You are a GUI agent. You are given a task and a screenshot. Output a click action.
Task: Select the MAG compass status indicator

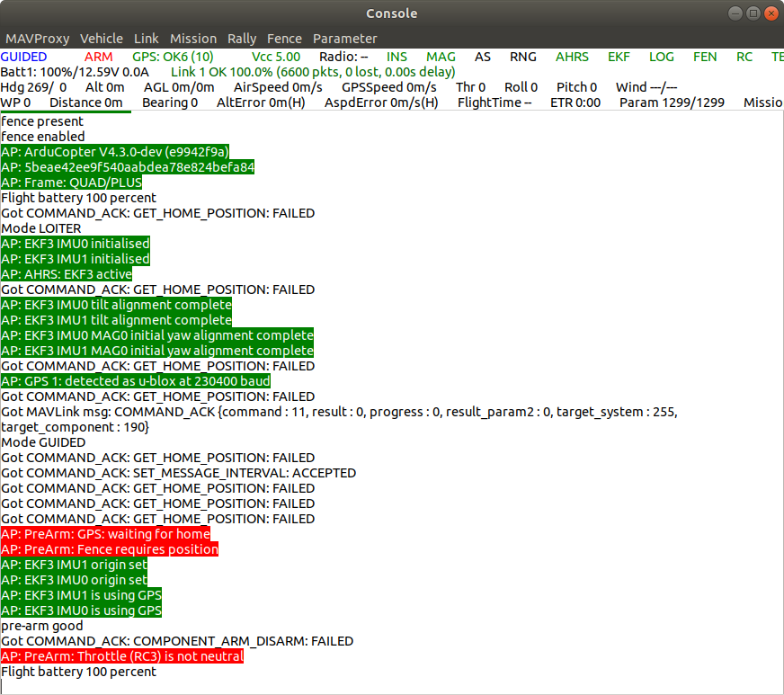point(441,57)
